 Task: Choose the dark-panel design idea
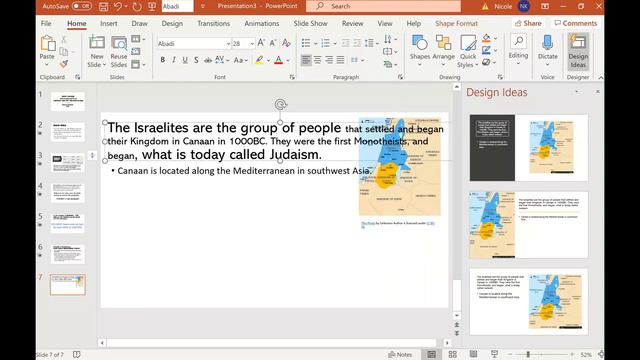point(529,148)
